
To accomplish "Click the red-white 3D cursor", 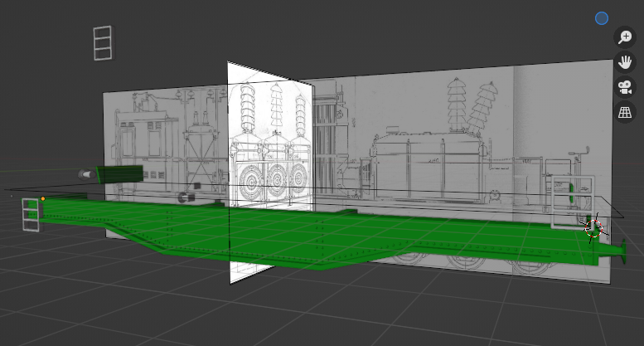I will [593, 228].
